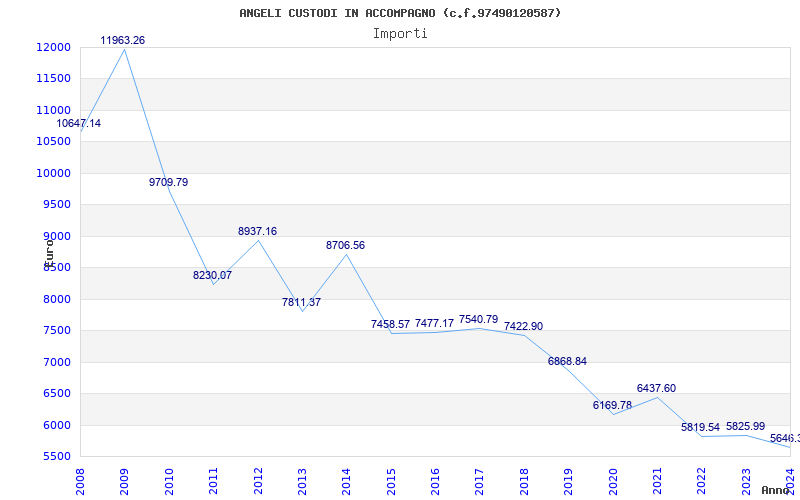Select the x-axis label 2013
The width and height of the screenshot is (800, 500).
click(x=302, y=481)
